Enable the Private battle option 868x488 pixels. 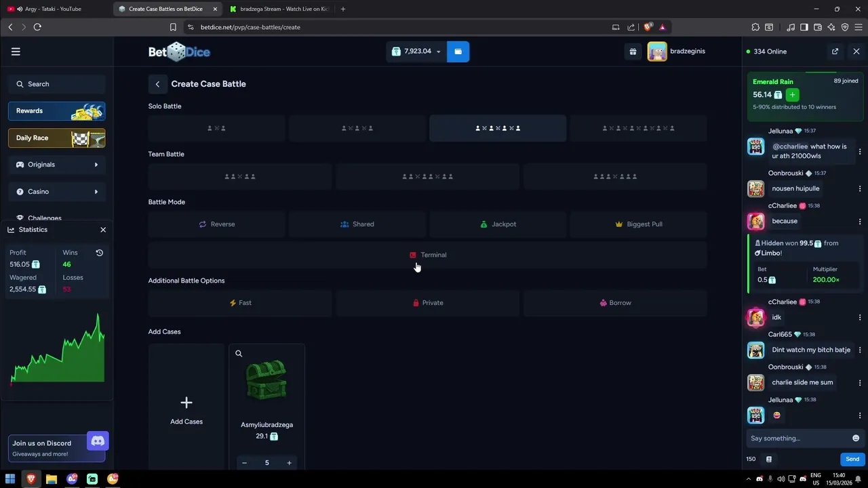(427, 303)
